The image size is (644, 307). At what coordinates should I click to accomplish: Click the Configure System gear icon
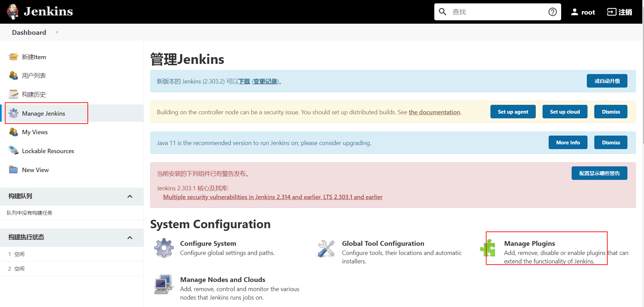tap(164, 248)
